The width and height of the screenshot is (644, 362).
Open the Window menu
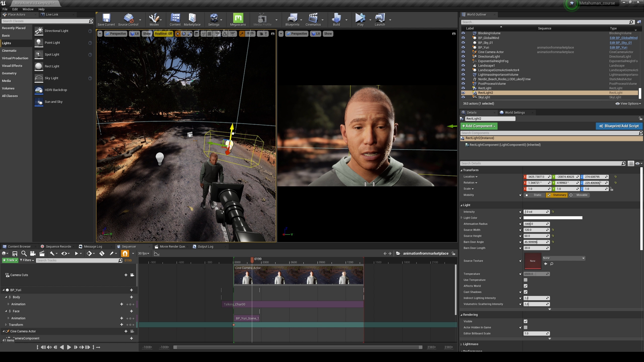pos(28,9)
